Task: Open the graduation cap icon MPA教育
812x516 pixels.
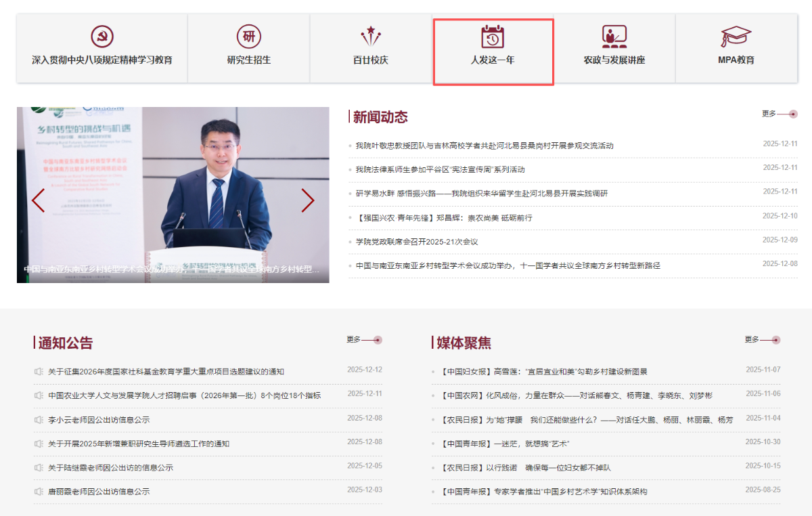Action: pos(736,37)
